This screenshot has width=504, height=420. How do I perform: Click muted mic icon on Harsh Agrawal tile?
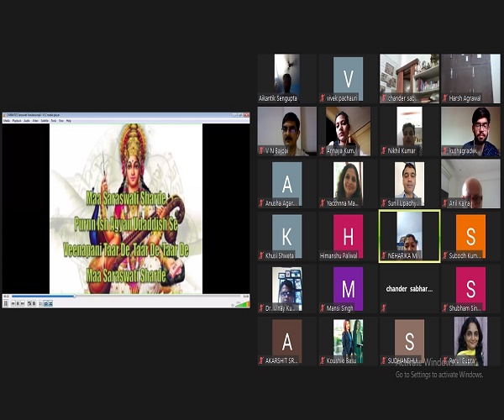(445, 98)
